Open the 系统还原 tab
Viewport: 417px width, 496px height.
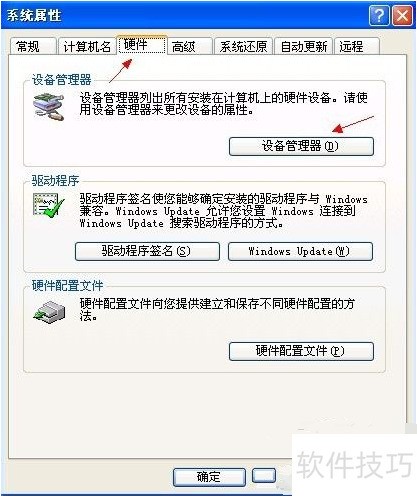pyautogui.click(x=243, y=46)
